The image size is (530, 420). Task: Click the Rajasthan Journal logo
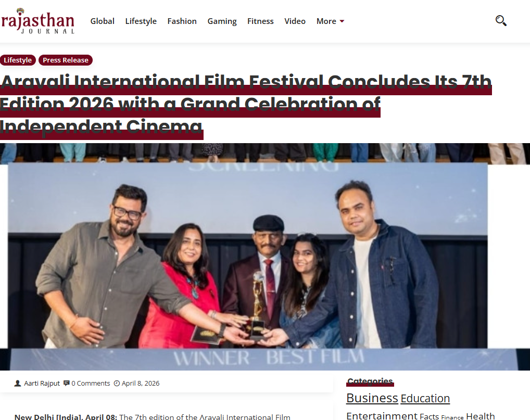[x=38, y=21]
